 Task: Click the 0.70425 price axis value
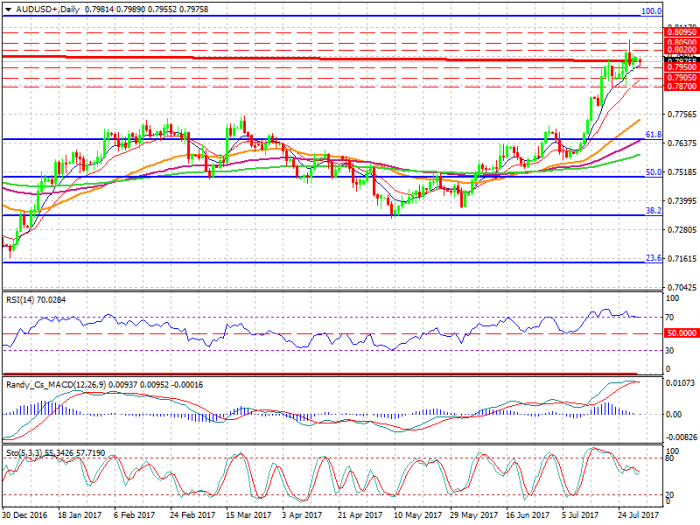pyautogui.click(x=682, y=287)
